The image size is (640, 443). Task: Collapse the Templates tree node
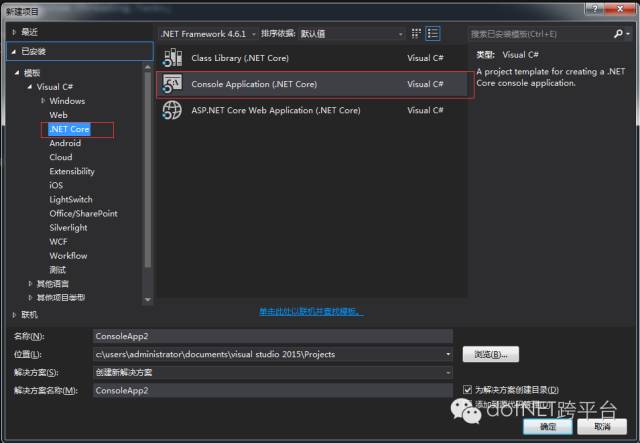tap(17, 73)
